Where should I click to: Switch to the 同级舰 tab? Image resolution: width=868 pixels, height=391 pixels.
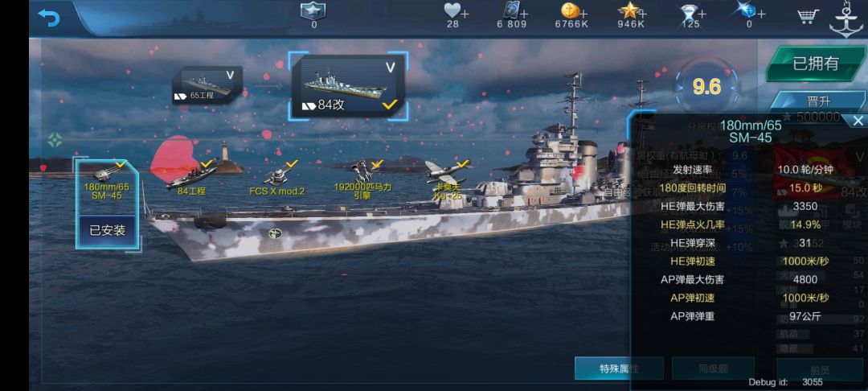tap(713, 368)
